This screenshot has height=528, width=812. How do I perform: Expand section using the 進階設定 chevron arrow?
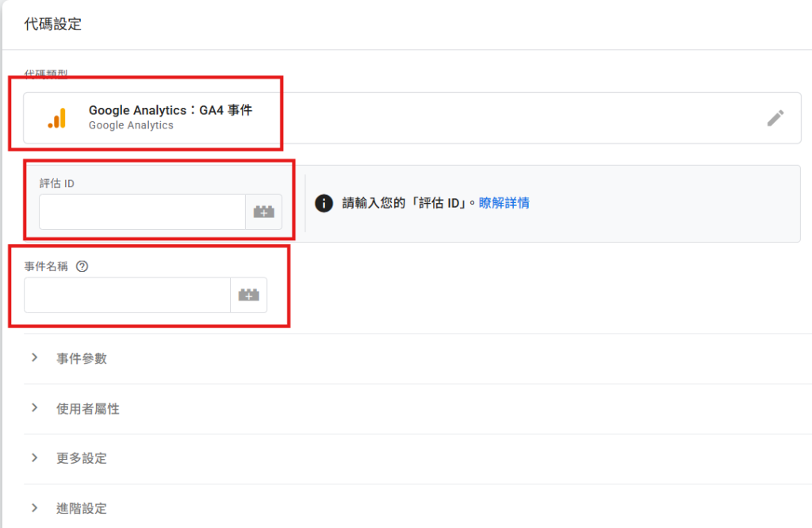coord(34,507)
